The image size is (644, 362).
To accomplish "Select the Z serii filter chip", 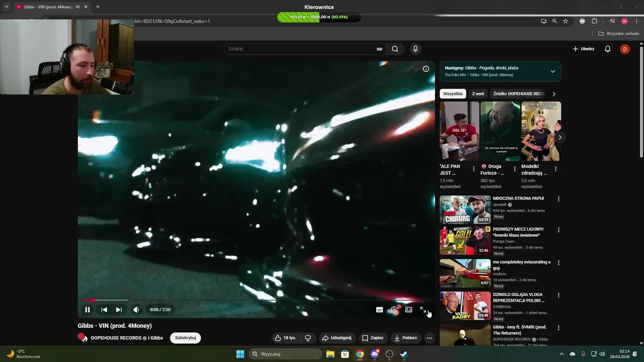I will tap(478, 94).
